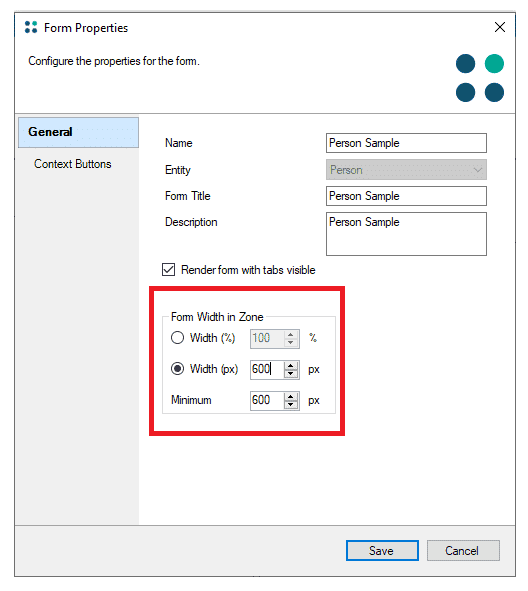Click the 'Configure the properties for the form.' text
The image size is (528, 591).
point(114,61)
